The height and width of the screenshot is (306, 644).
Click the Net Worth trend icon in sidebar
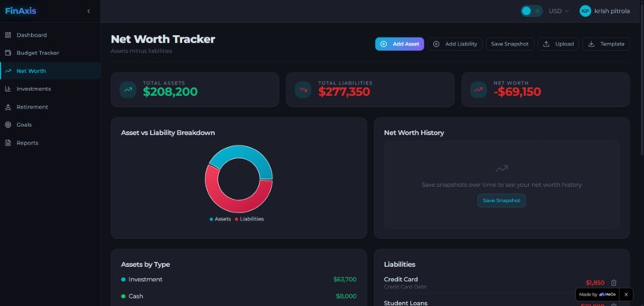point(8,71)
